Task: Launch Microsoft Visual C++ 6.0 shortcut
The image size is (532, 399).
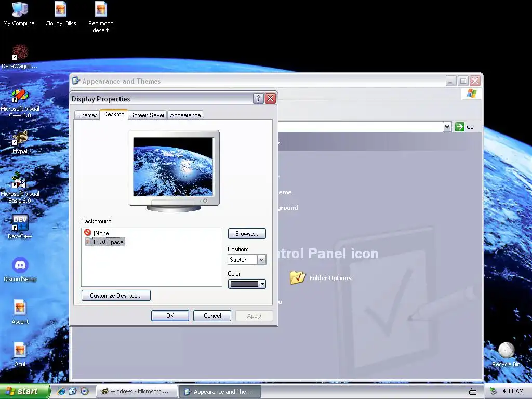Action: point(20,103)
